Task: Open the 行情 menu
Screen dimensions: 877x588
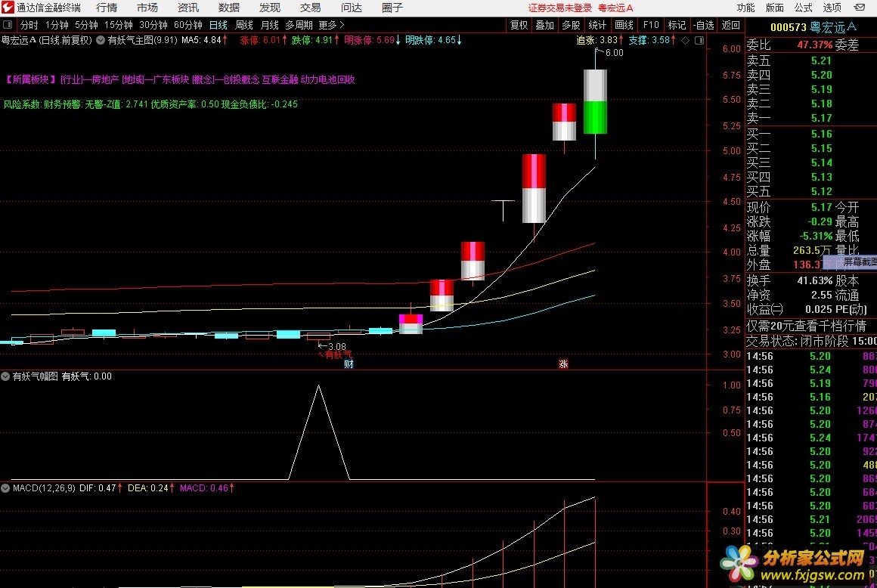Action: (x=107, y=8)
